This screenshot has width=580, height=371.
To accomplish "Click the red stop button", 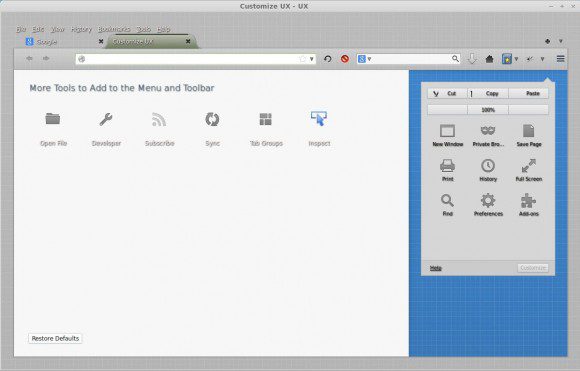I will (345, 59).
